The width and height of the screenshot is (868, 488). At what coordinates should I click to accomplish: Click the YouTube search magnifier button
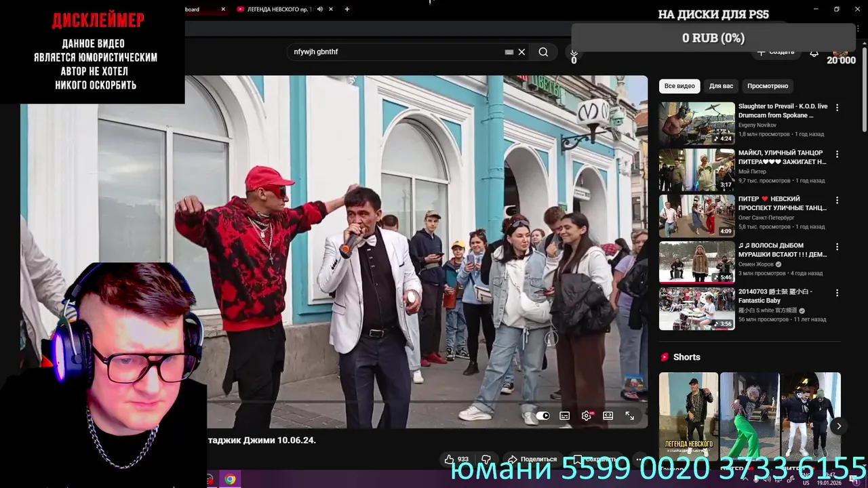click(x=543, y=52)
